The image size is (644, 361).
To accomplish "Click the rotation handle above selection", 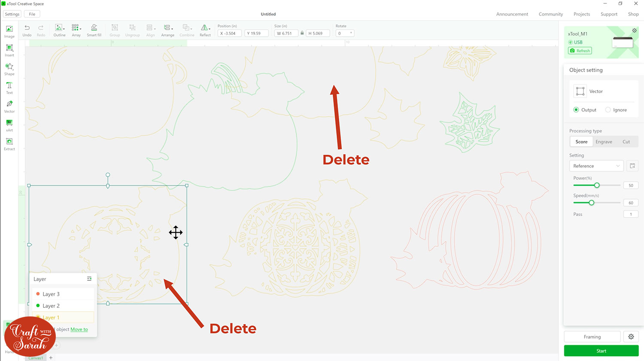I will [108, 175].
